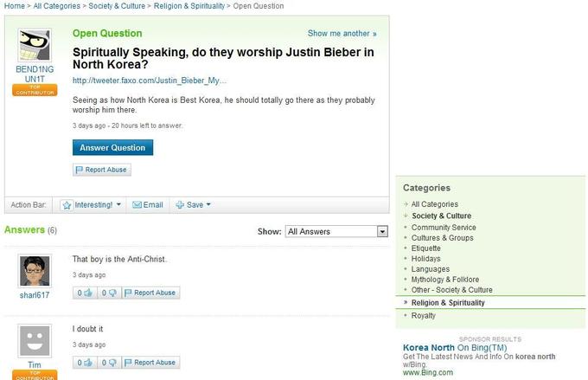Click www.Bing.com sponsor URL
The height and width of the screenshot is (380, 588).
pyautogui.click(x=428, y=372)
